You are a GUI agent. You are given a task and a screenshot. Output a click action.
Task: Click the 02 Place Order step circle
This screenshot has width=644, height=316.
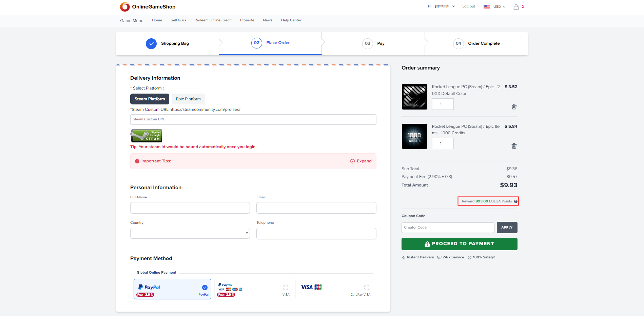(x=257, y=43)
